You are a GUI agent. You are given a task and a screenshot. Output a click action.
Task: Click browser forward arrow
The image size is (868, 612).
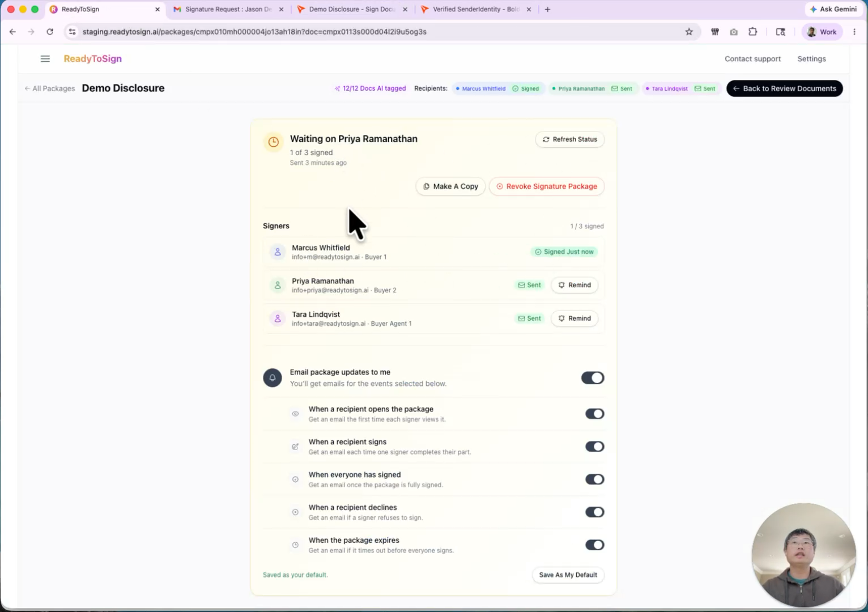pyautogui.click(x=31, y=32)
